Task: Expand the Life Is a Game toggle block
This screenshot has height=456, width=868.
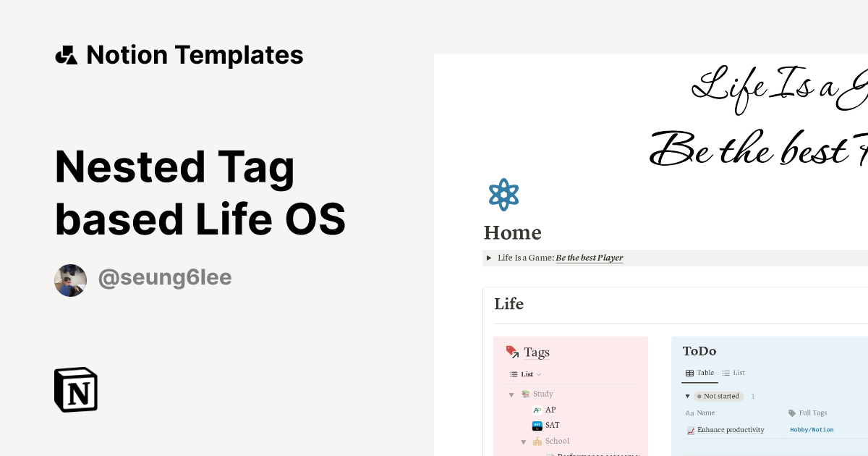Action: (x=489, y=258)
